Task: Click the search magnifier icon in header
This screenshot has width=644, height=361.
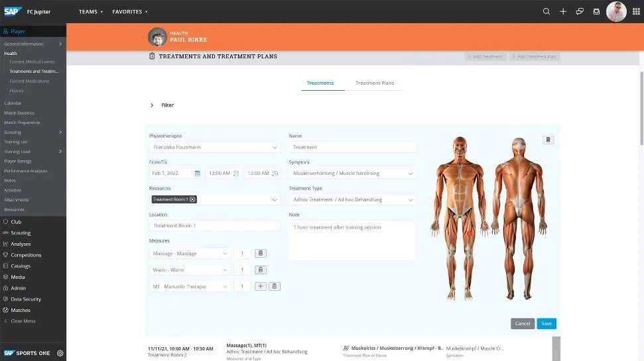Action: click(x=547, y=11)
